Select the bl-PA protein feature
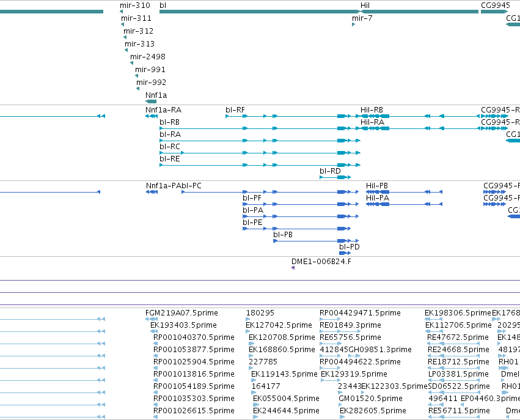The image size is (520, 420). (301, 216)
